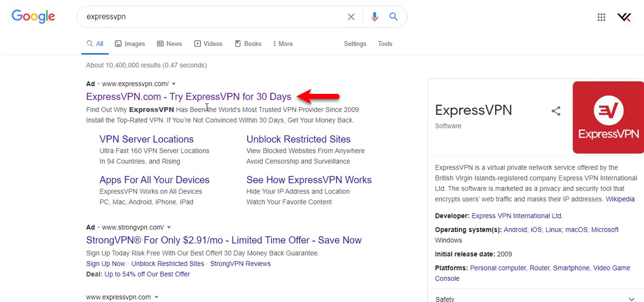The height and width of the screenshot is (302, 644).
Task: Clear the search box with X icon
Action: coord(351,17)
